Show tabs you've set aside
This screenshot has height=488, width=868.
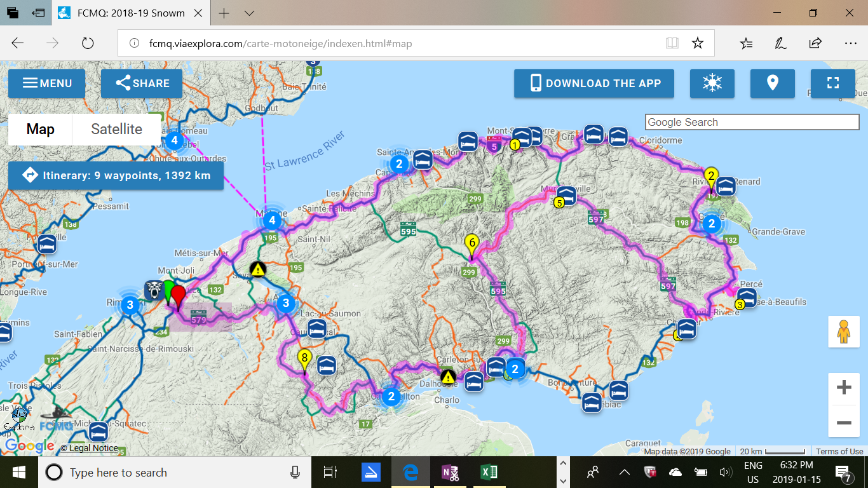pyautogui.click(x=13, y=13)
